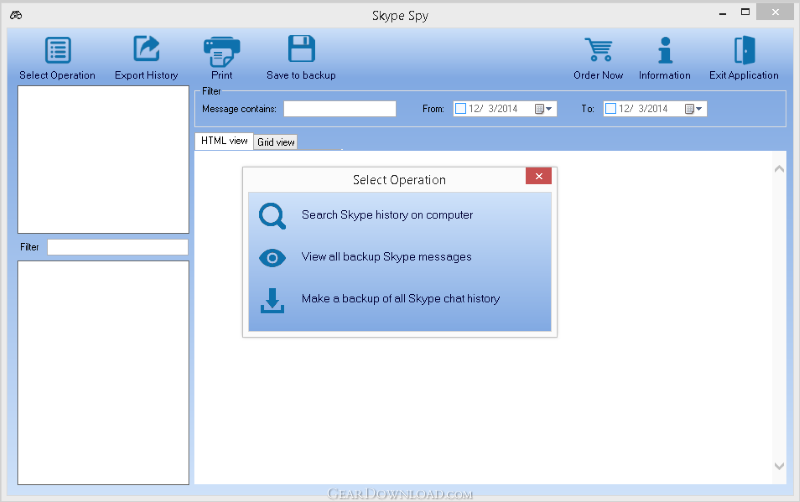The image size is (800, 502).
Task: Close the Skype Spy main window
Action: [x=775, y=12]
